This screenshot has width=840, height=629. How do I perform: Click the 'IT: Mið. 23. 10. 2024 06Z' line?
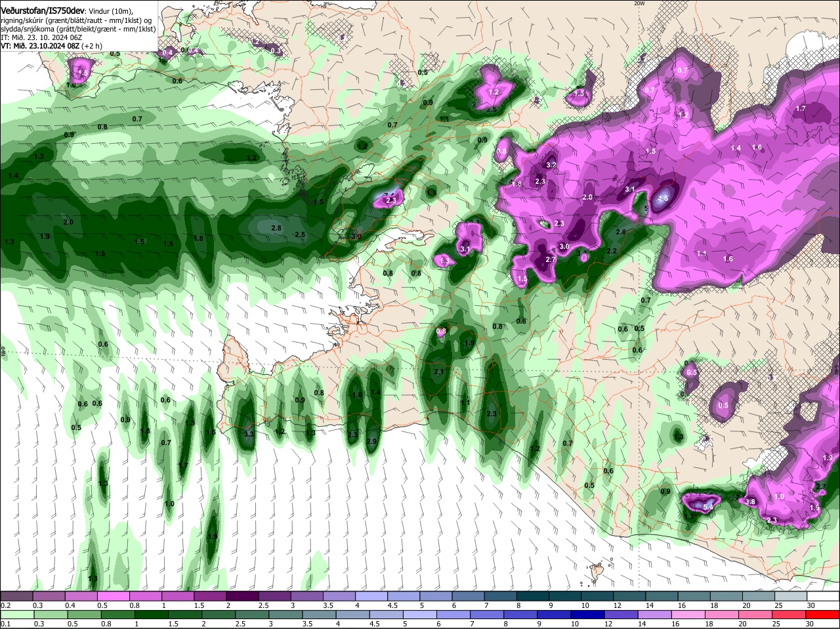[x=41, y=38]
